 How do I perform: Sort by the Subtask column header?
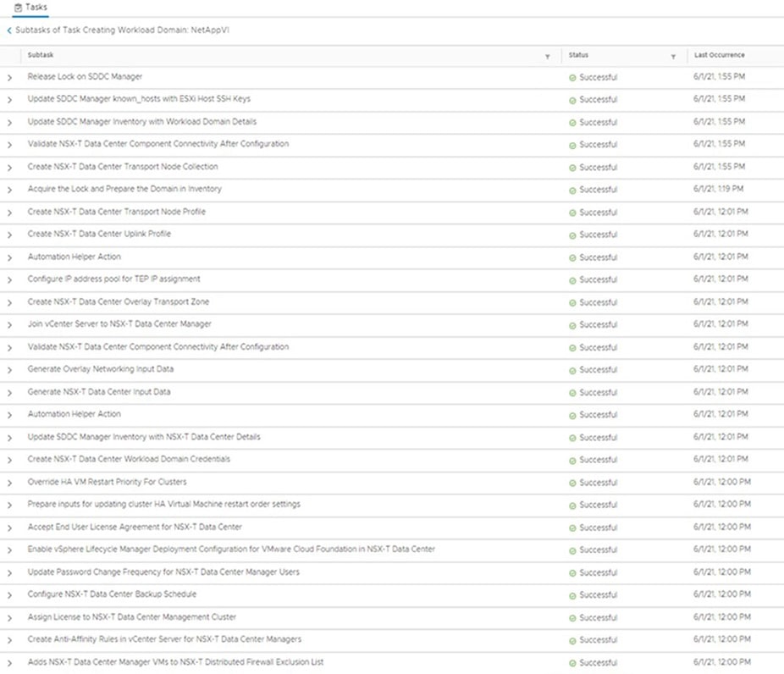[x=41, y=55]
